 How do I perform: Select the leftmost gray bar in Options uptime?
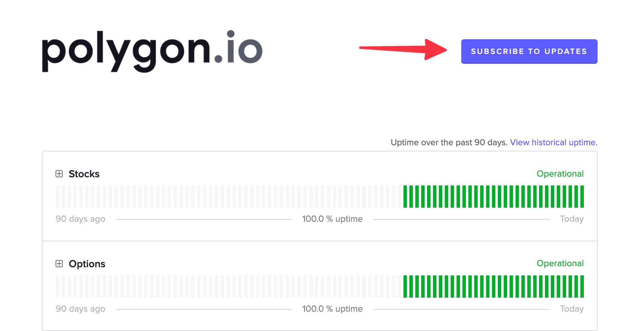(x=58, y=287)
